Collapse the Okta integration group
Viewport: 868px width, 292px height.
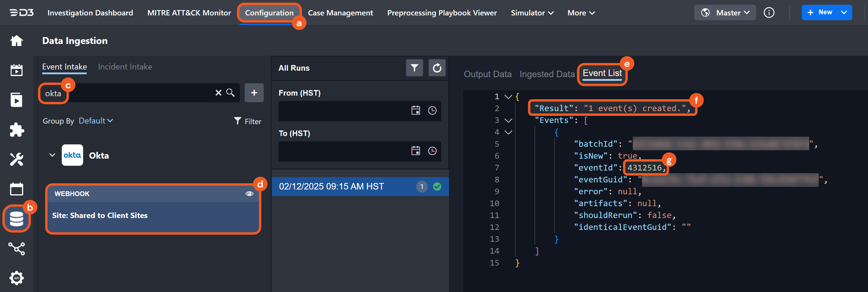(52, 155)
